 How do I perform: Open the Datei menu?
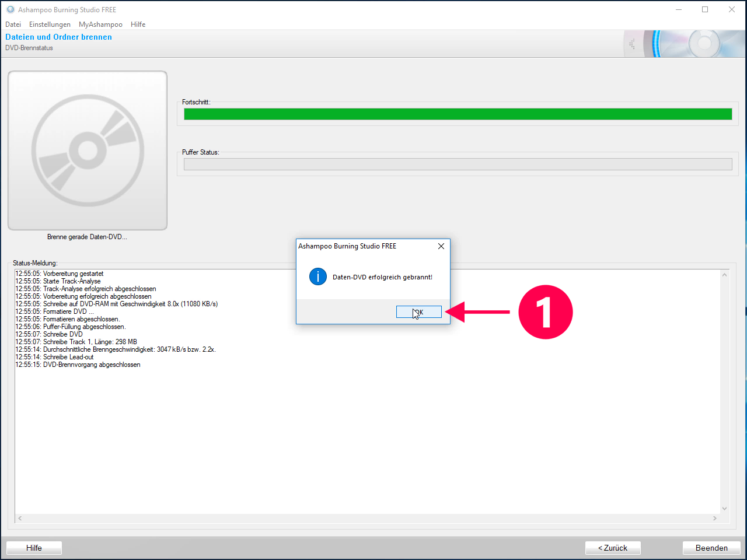pos(13,24)
